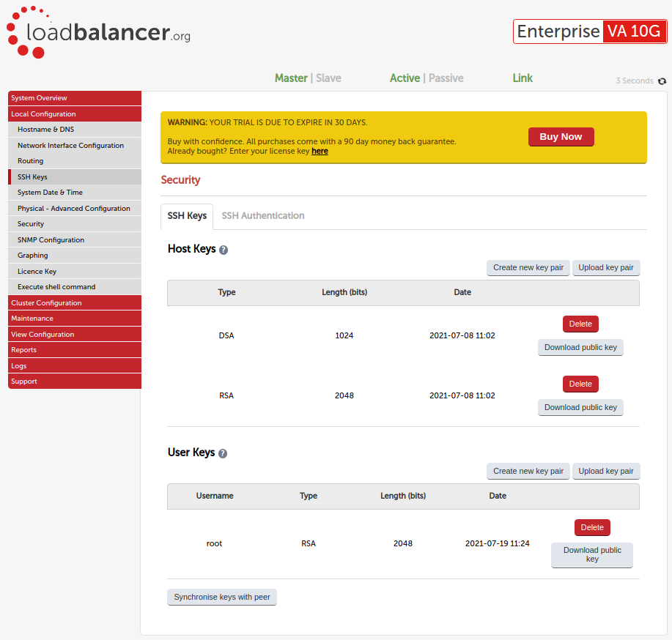Select the SSH Keys tab
The width and height of the screenshot is (672, 640).
[187, 216]
